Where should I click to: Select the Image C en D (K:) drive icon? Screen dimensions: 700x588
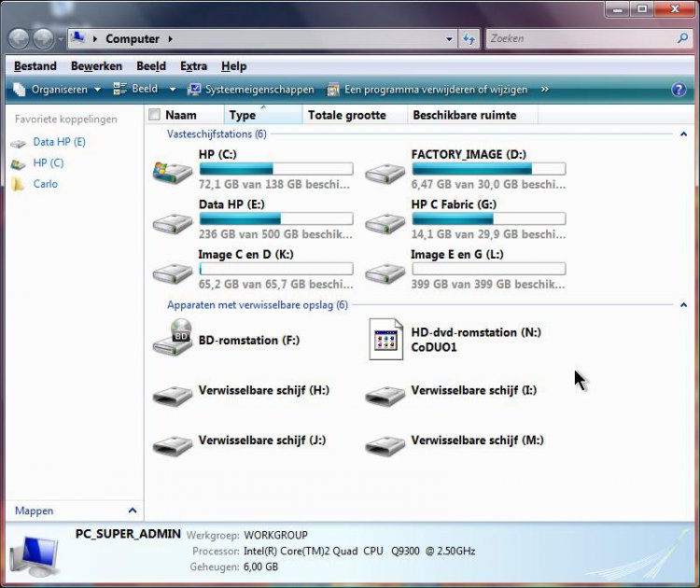[x=173, y=273]
